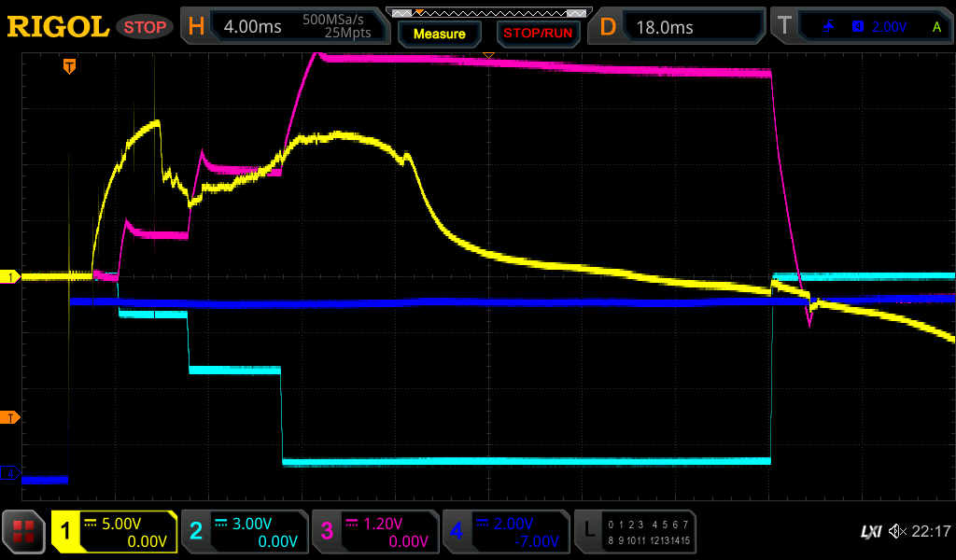Select the channel 4 blue ground marker
The height and width of the screenshot is (560, 956).
pos(10,473)
